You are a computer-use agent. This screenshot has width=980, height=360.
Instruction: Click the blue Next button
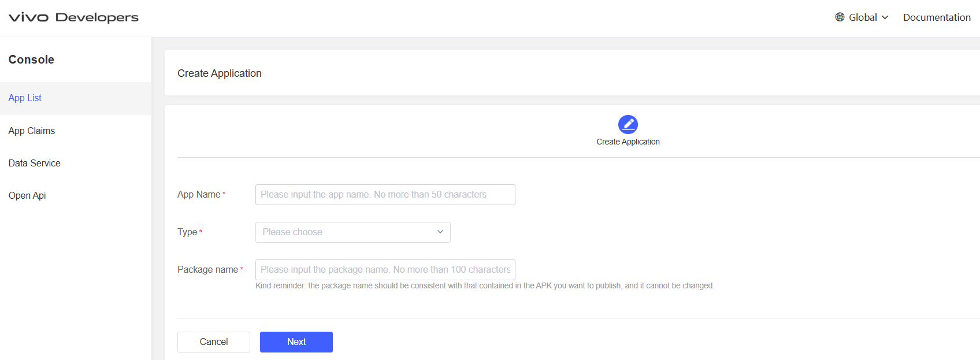tap(296, 342)
